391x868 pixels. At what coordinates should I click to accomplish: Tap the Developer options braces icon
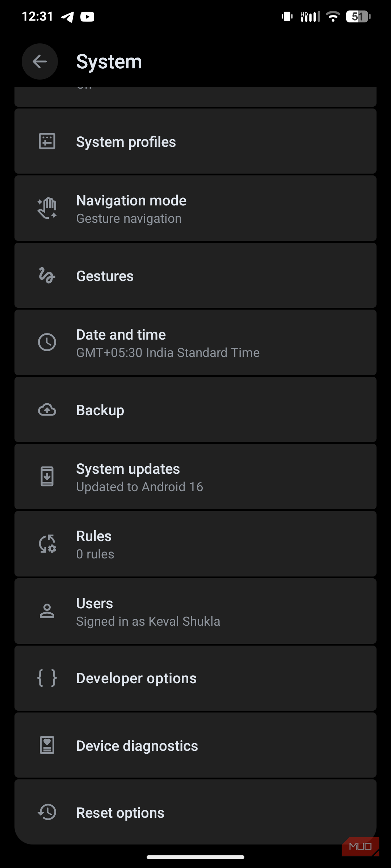(x=47, y=678)
